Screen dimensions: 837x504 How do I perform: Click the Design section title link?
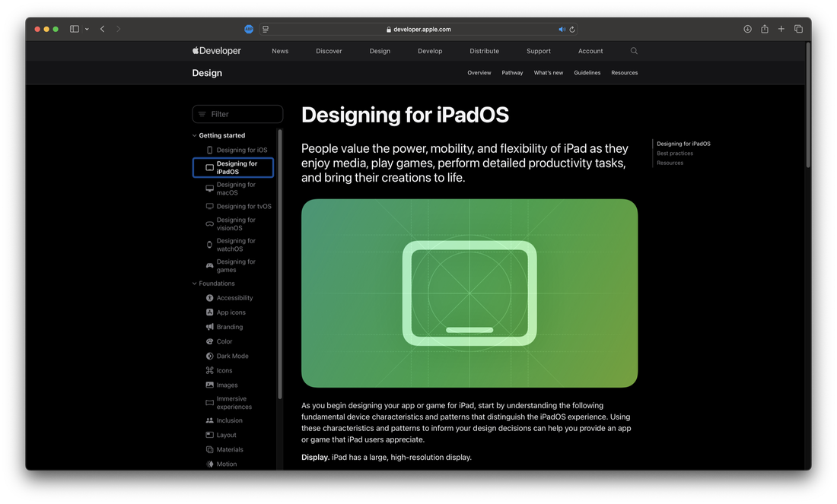pyautogui.click(x=207, y=73)
